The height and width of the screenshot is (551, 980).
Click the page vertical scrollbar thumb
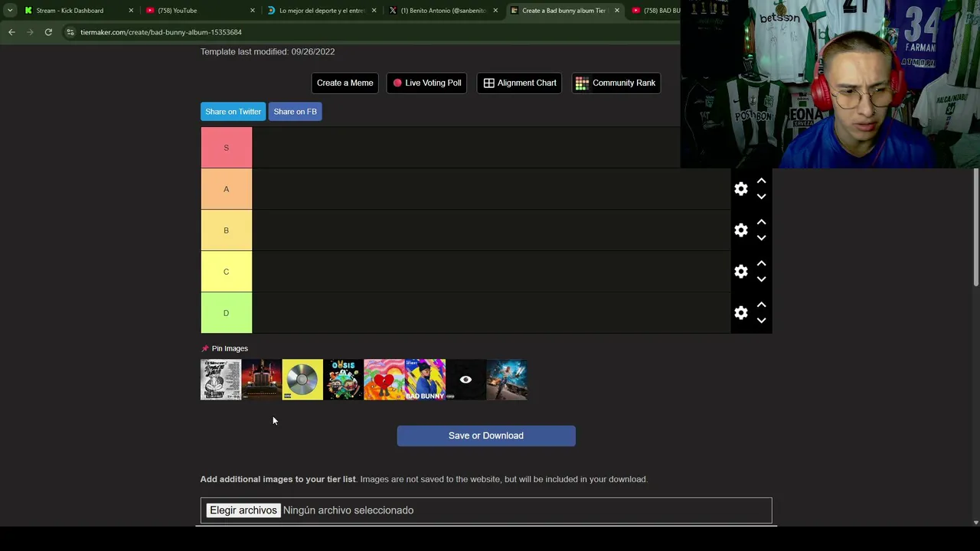coord(975,227)
